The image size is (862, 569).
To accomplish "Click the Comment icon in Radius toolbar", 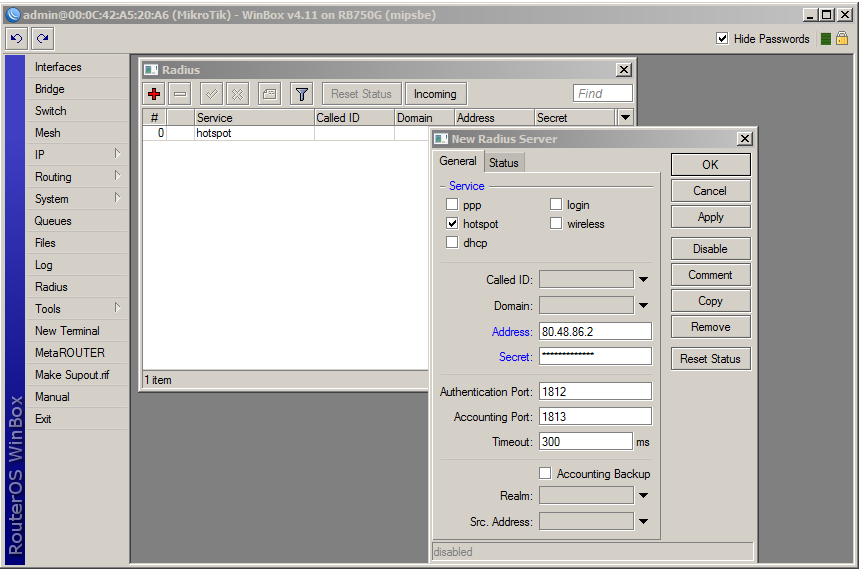I will pyautogui.click(x=269, y=94).
